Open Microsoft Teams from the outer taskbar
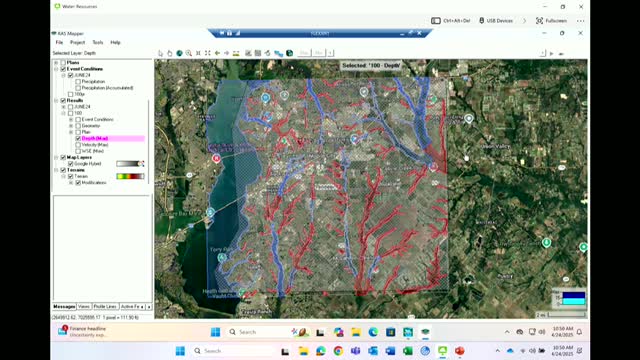640x360 pixels. (356, 351)
